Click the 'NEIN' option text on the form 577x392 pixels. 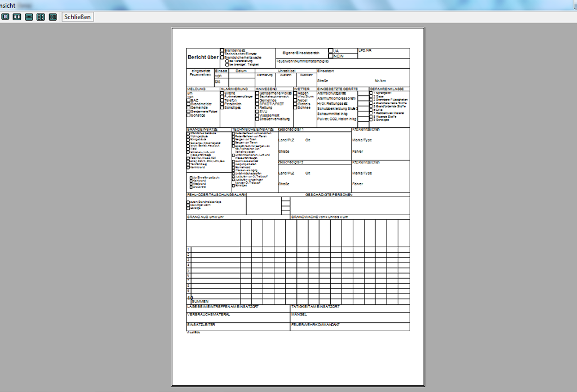click(x=339, y=56)
